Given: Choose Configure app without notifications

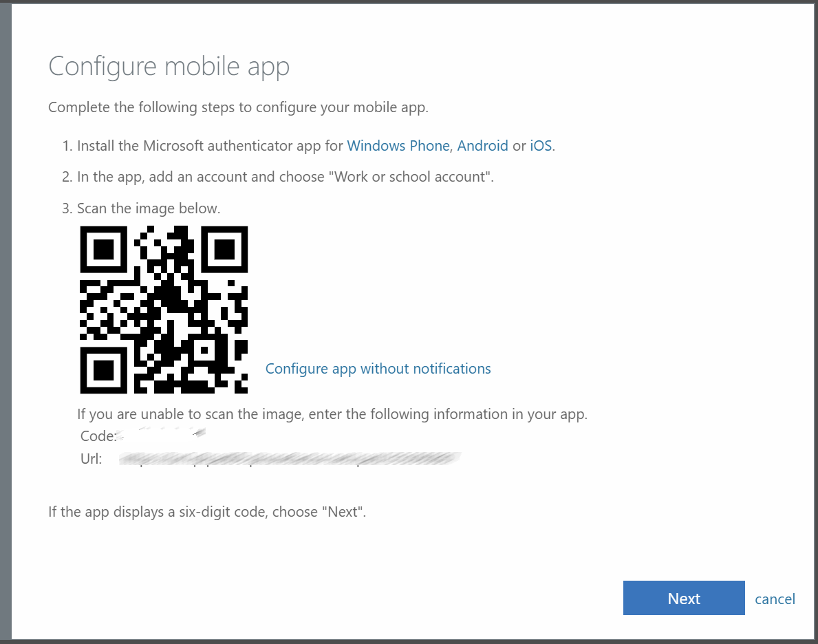Looking at the screenshot, I should click(378, 369).
